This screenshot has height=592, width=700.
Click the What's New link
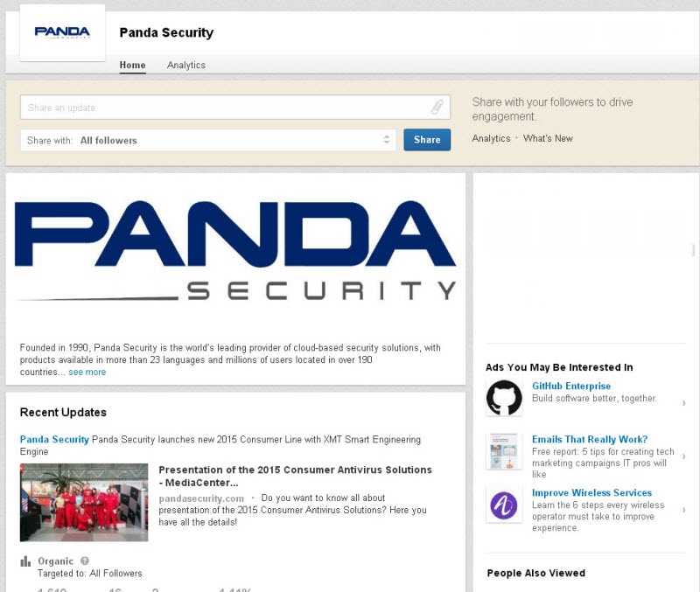pyautogui.click(x=548, y=138)
